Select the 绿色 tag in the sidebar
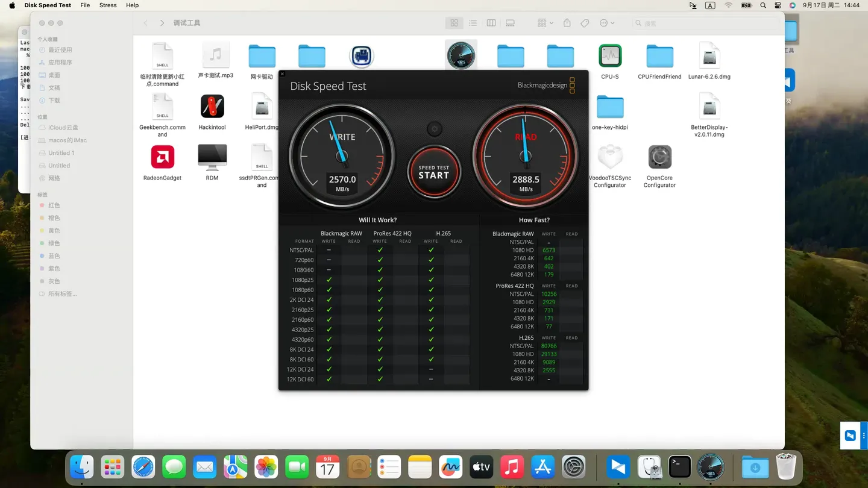 click(54, 243)
